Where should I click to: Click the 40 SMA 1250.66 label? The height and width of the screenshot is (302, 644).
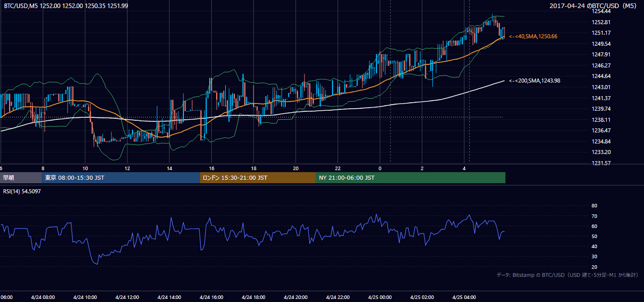click(533, 36)
